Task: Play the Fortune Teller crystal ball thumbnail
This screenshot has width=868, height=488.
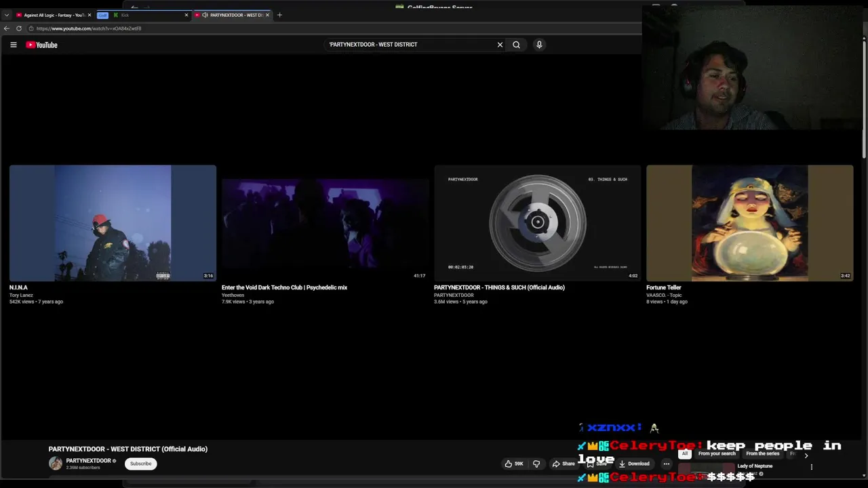Action: 749,223
